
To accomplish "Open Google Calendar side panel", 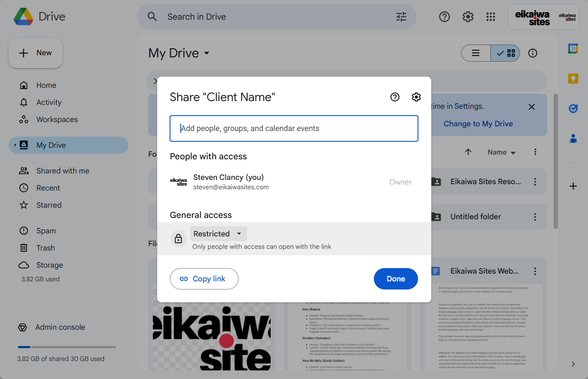I will pyautogui.click(x=573, y=48).
